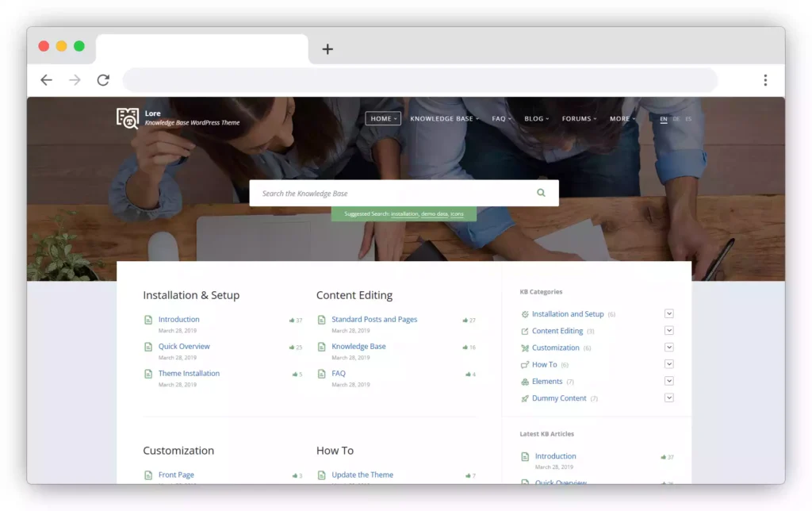The height and width of the screenshot is (511, 812).
Task: Click the thumbs-up icon for Standard Posts and Pages
Action: [465, 321]
